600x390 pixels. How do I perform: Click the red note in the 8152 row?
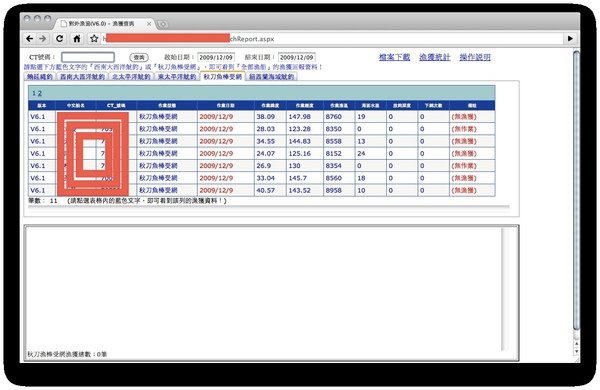[x=464, y=153]
